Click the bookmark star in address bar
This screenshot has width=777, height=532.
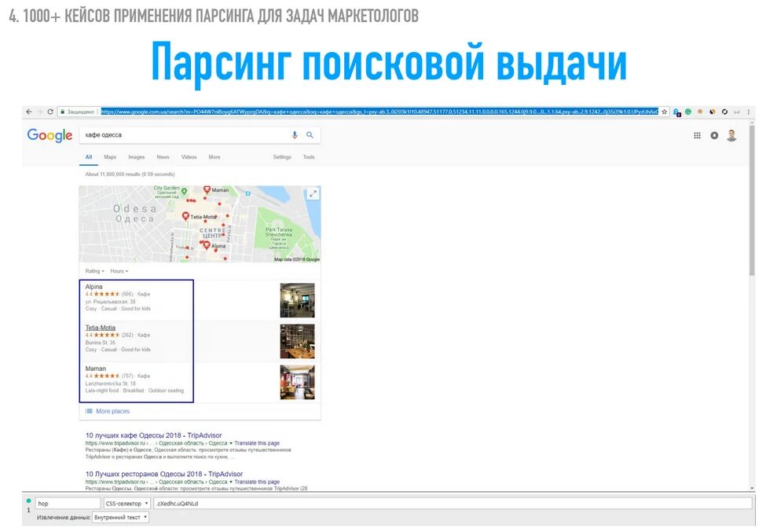coord(665,112)
